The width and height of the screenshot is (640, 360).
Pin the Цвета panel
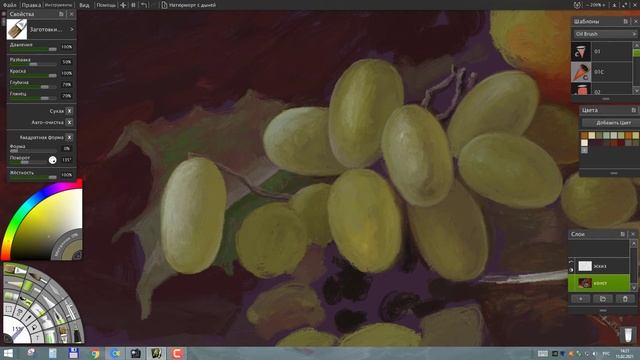pos(633,110)
